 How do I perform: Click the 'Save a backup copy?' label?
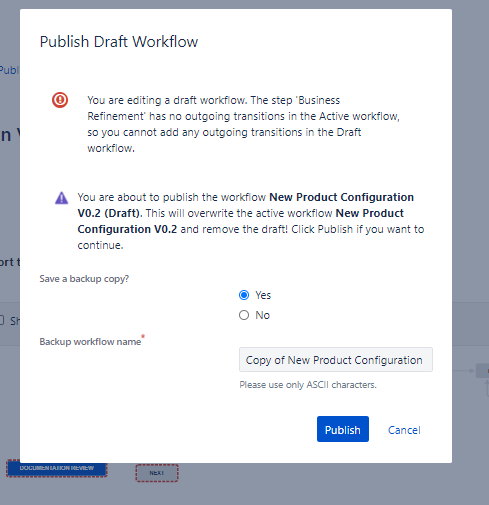[x=84, y=279]
